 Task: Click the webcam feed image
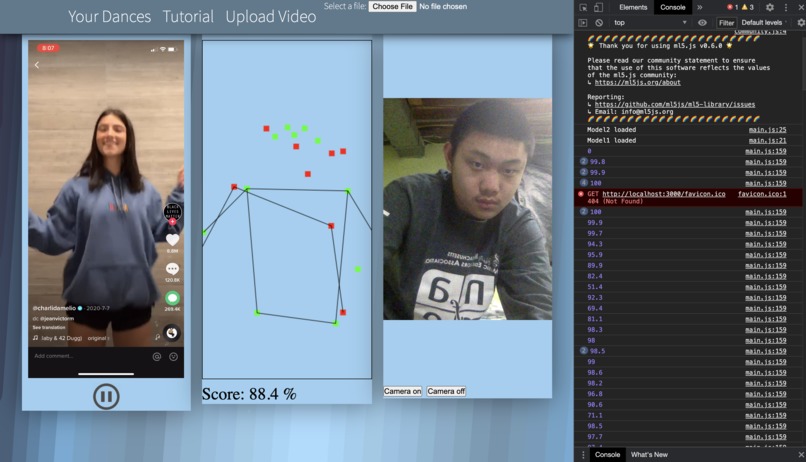(x=468, y=209)
